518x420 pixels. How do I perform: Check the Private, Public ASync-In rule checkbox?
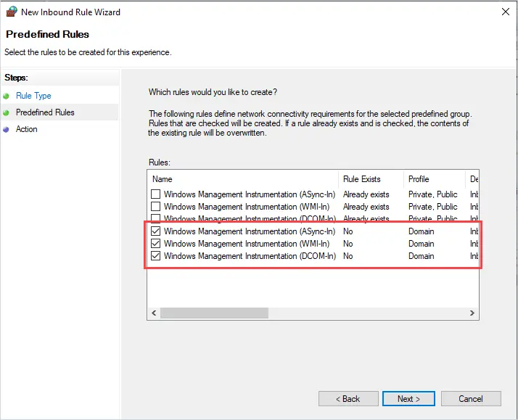pos(155,194)
